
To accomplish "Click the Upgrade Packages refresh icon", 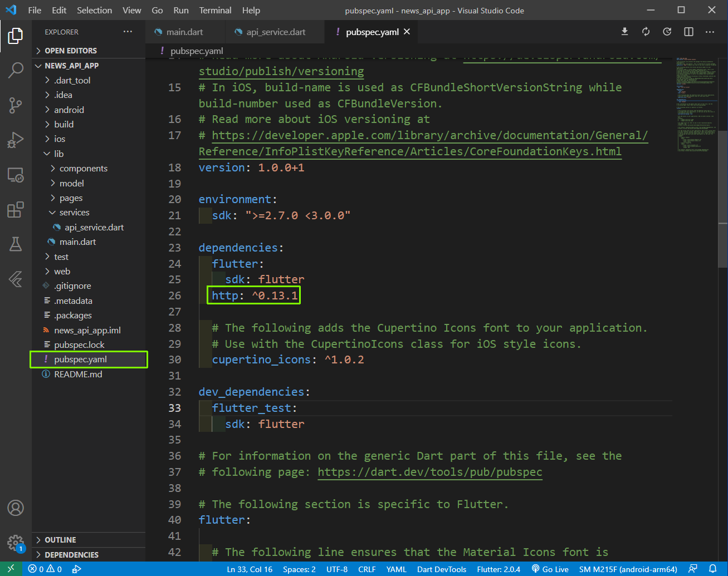I will (x=646, y=32).
